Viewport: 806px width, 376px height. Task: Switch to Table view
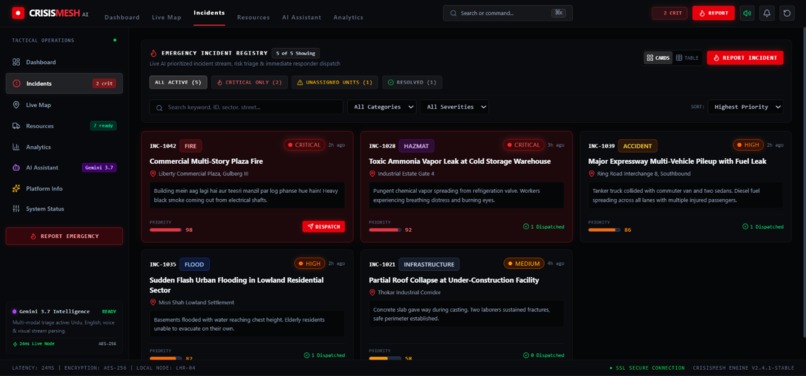click(687, 58)
